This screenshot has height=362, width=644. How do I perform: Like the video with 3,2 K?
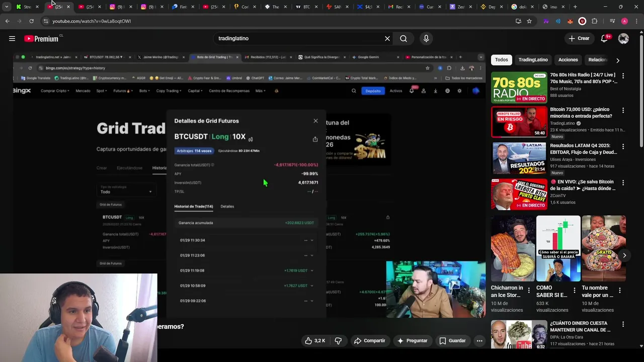point(315,340)
